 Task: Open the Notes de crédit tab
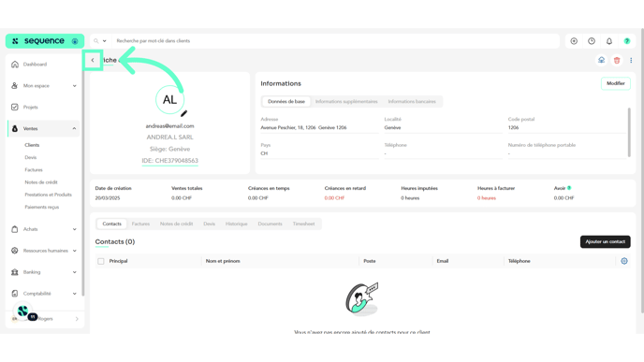click(x=176, y=224)
